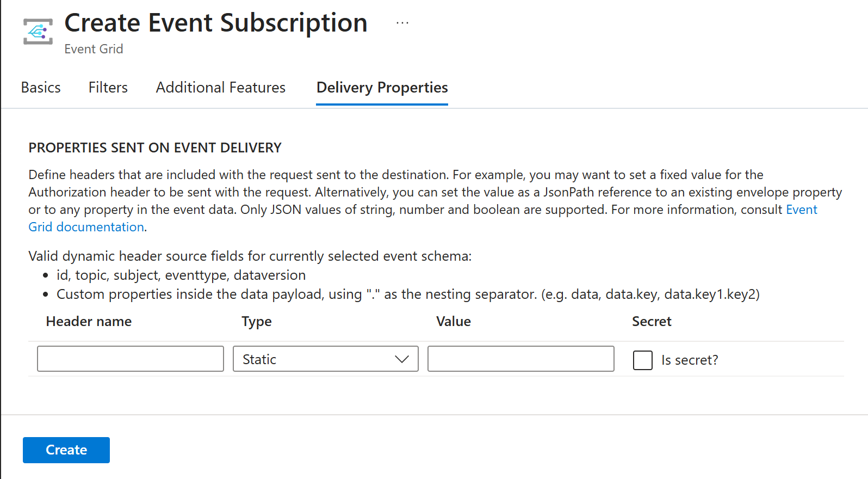
Task: Focus the Value text input field
Action: (521, 359)
